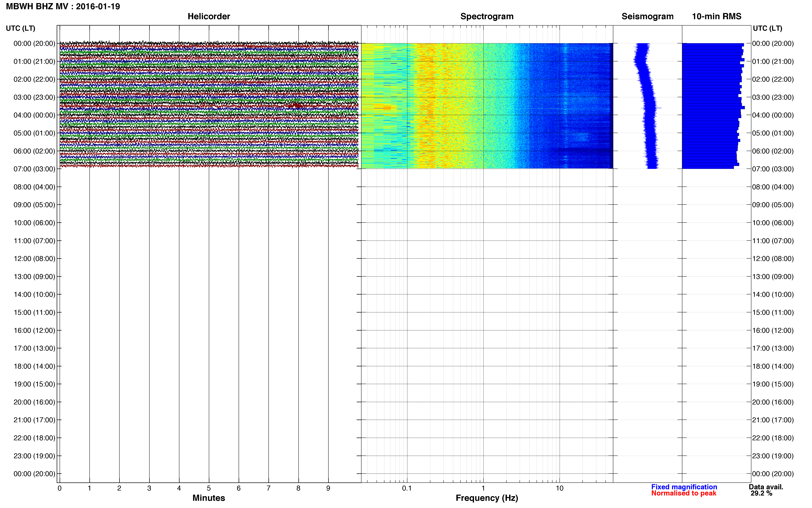Viewport: 812px width, 508px height.
Task: Click the last RMS bar before 07:00
Action: [x=708, y=167]
